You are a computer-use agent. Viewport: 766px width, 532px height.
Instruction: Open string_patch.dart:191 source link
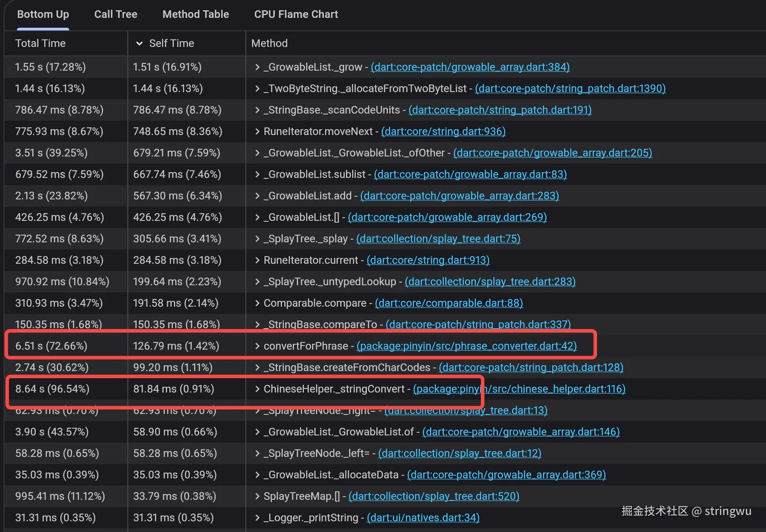pos(500,110)
